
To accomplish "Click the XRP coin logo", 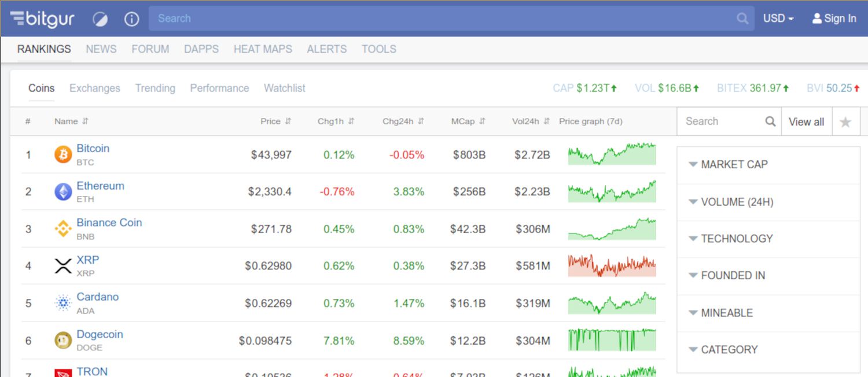I will coord(63,266).
